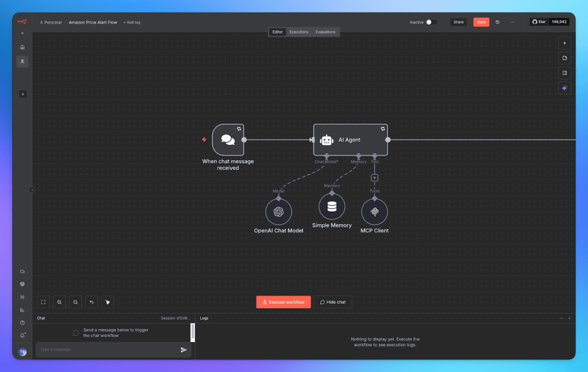Image resolution: width=588 pixels, height=372 pixels.
Task: Hide the chat panel
Action: click(x=332, y=302)
